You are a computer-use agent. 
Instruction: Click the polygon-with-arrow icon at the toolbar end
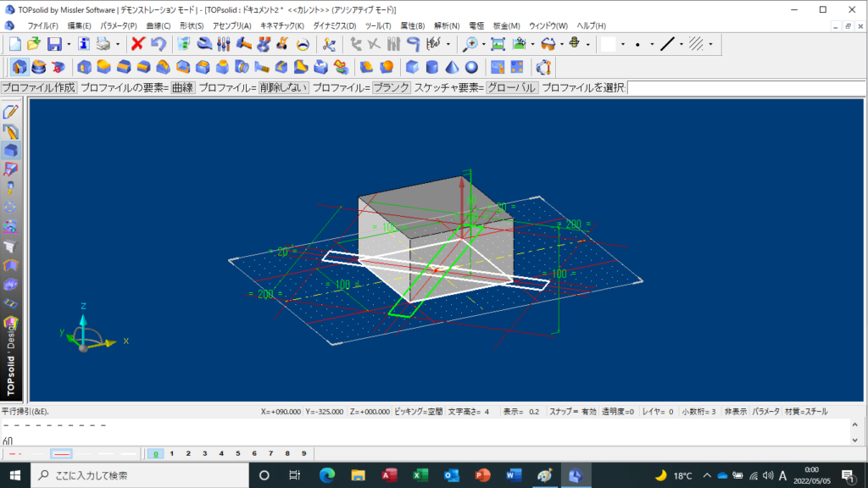(x=543, y=67)
